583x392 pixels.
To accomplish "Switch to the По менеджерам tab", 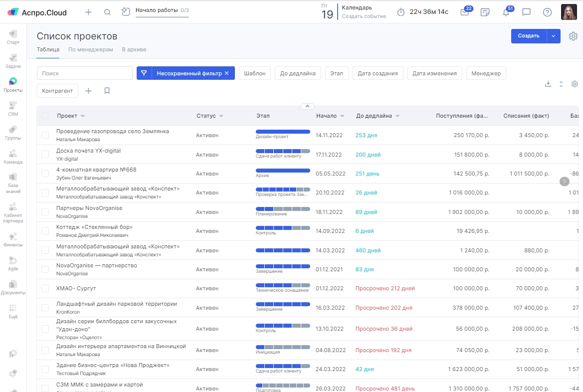I will (91, 49).
